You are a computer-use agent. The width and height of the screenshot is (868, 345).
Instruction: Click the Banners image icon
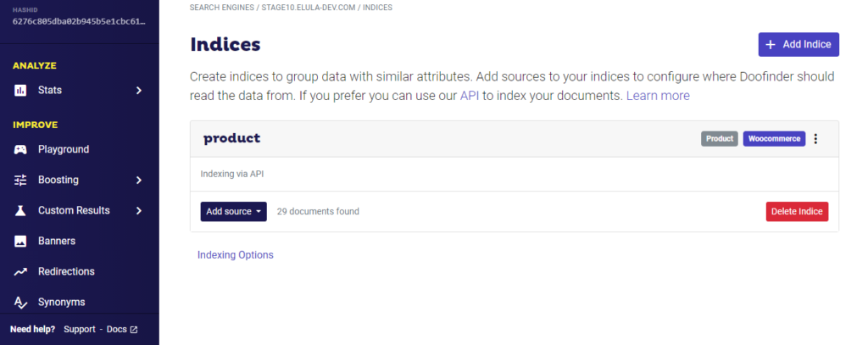[20, 241]
